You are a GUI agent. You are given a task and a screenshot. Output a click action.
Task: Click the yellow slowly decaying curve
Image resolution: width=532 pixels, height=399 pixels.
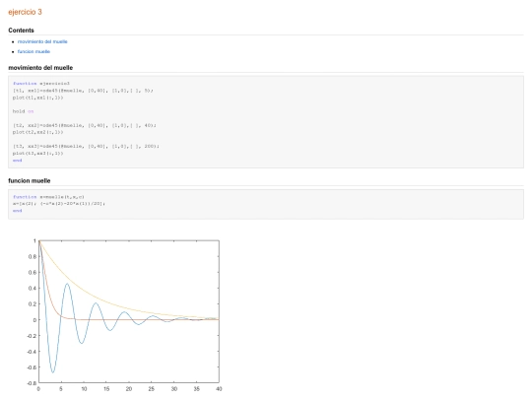[x=85, y=291]
